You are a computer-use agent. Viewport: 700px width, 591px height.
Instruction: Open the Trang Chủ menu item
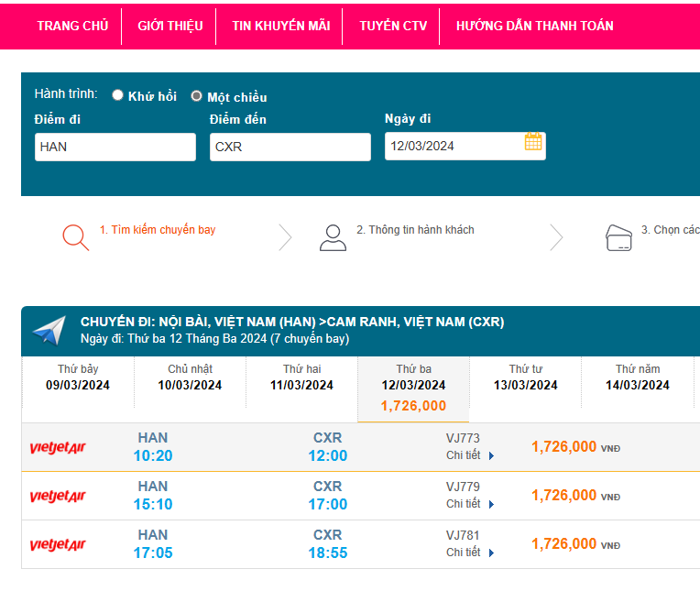click(x=72, y=26)
